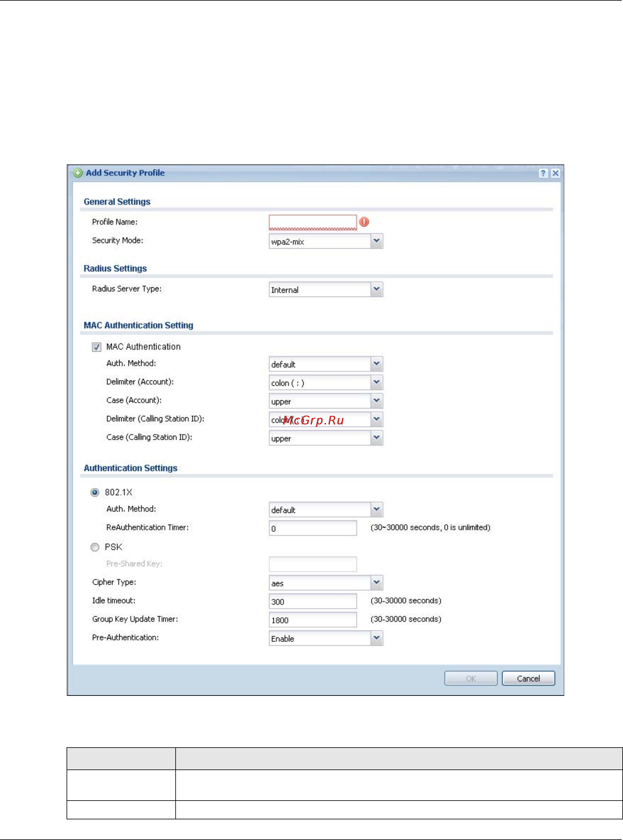Click the Profile Name input field

tap(313, 222)
